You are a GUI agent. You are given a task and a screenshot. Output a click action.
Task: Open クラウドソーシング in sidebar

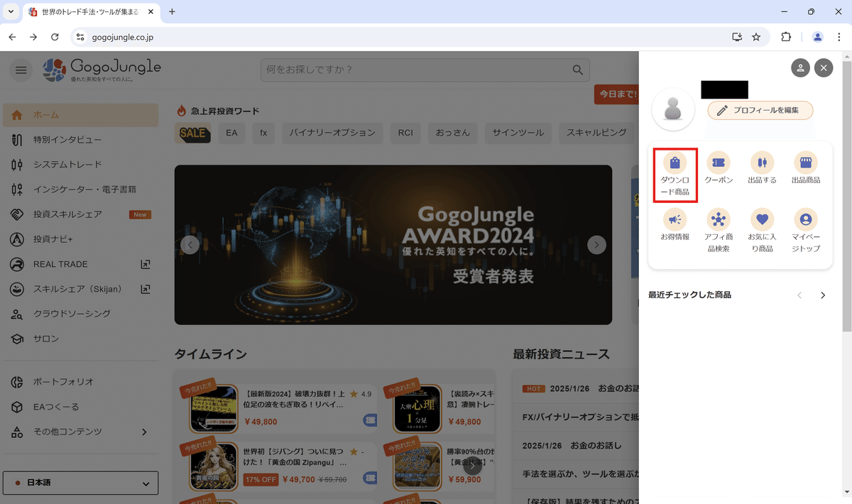[x=81, y=314]
